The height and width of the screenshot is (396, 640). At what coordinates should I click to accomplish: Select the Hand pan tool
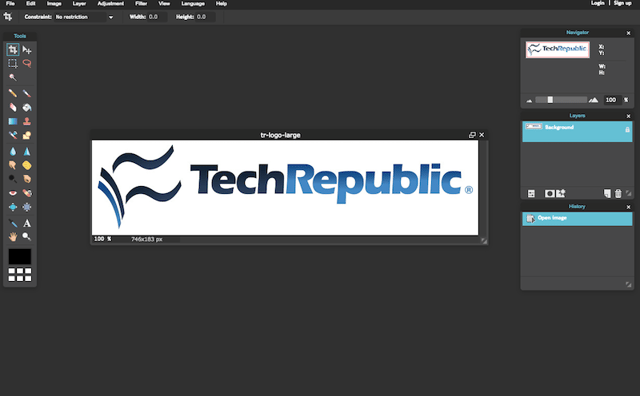(13, 236)
